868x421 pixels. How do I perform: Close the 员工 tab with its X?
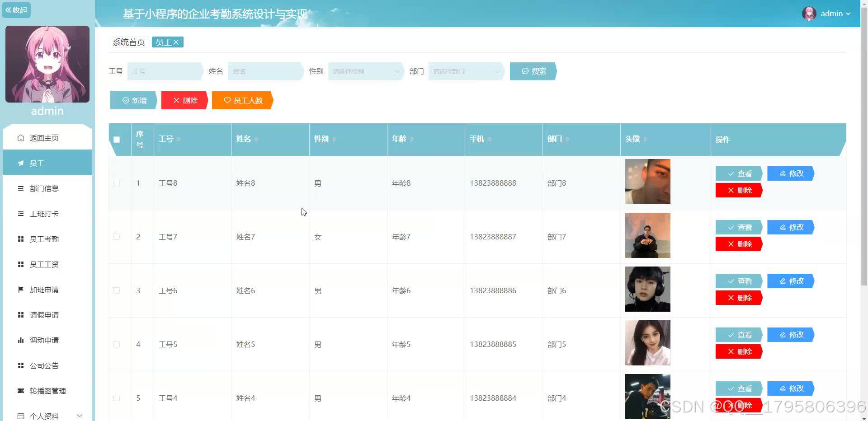(176, 42)
